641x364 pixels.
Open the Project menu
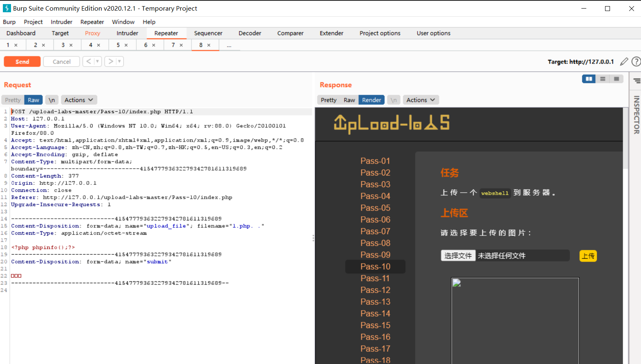pyautogui.click(x=33, y=22)
